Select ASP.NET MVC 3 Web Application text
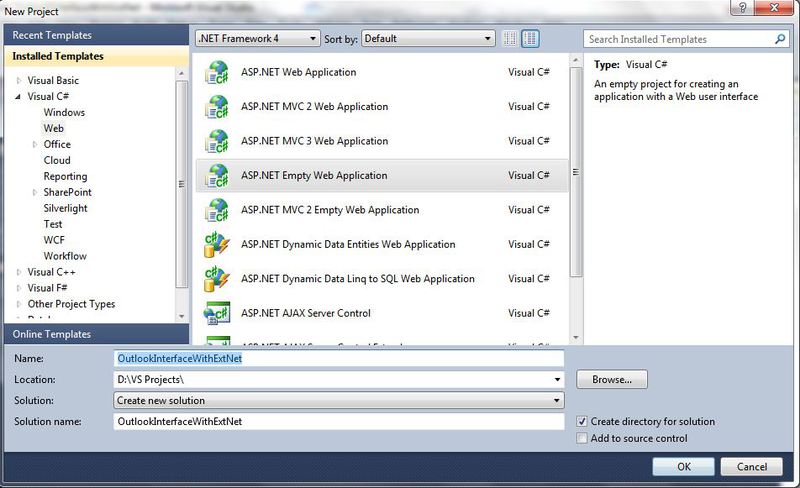Viewport: 800px width, 488px height. tap(314, 141)
